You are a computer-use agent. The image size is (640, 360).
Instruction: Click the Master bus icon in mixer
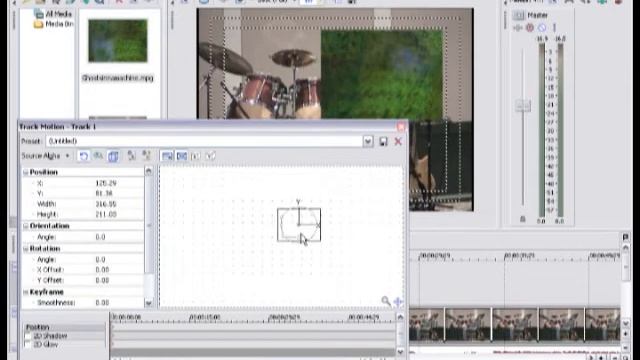(x=518, y=15)
